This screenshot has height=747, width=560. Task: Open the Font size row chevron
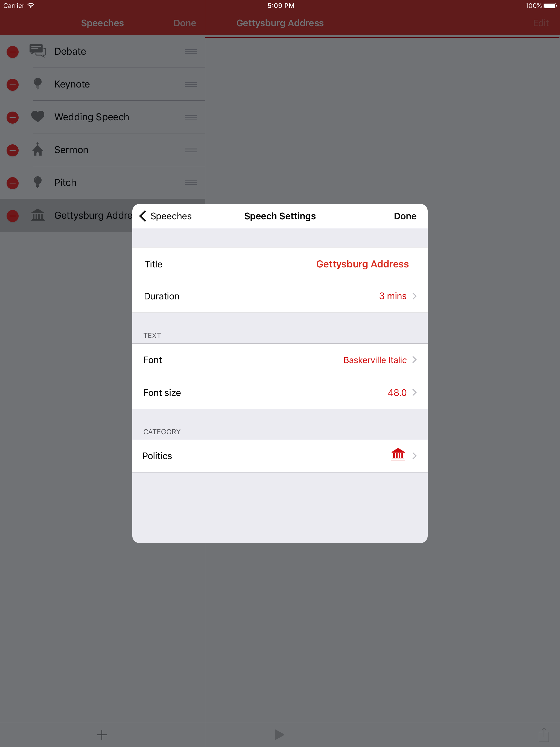pos(415,392)
